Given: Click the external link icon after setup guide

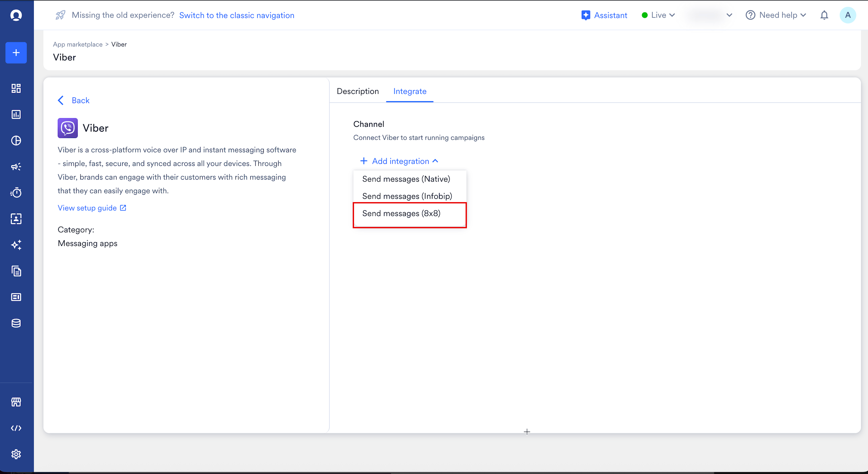Looking at the screenshot, I should [x=123, y=208].
